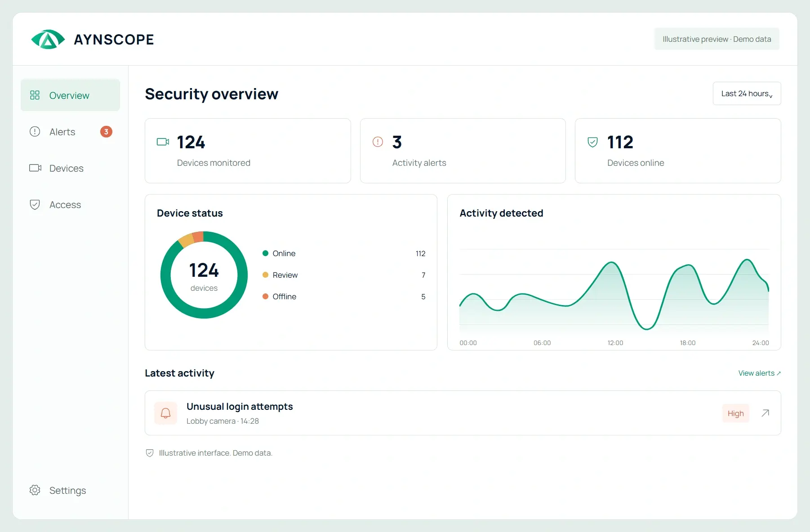Open the Settings menu item
The width and height of the screenshot is (810, 532).
pyautogui.click(x=70, y=490)
